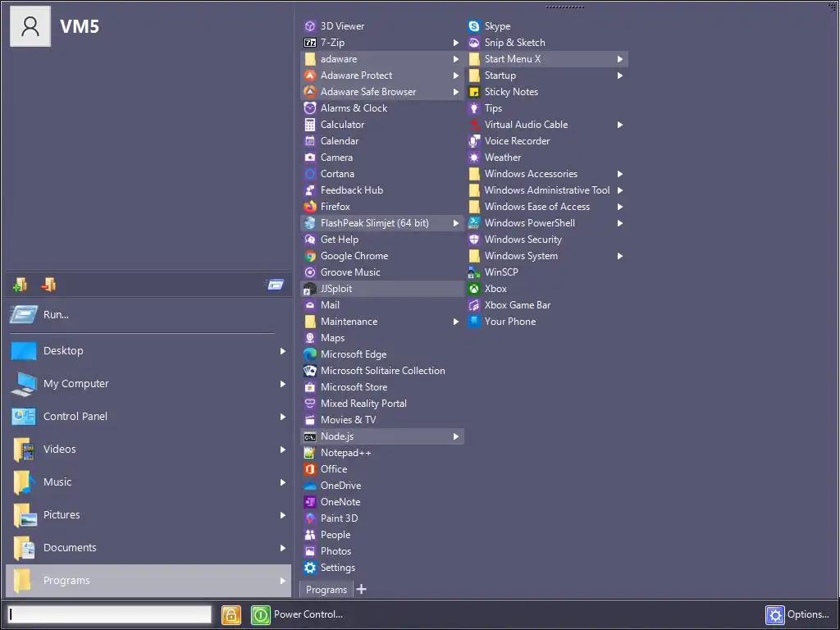Click the Firefox icon in Programs
This screenshot has width=840, height=630.
309,206
